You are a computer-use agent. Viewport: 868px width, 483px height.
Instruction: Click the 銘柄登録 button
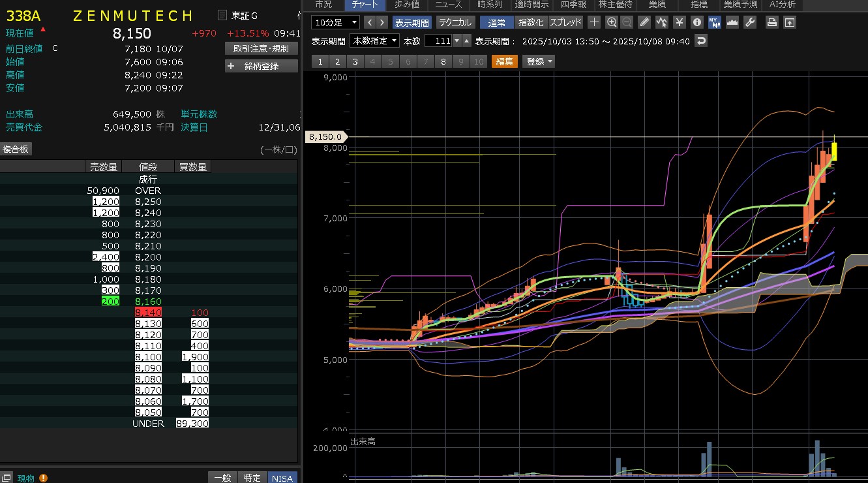262,66
